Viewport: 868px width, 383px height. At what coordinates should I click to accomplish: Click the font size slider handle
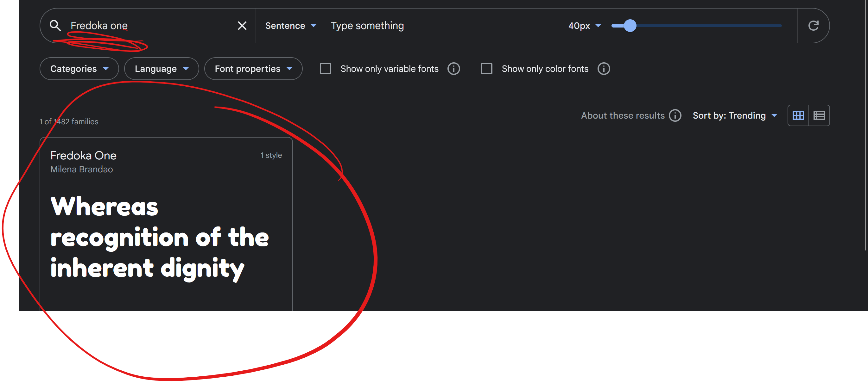(630, 26)
